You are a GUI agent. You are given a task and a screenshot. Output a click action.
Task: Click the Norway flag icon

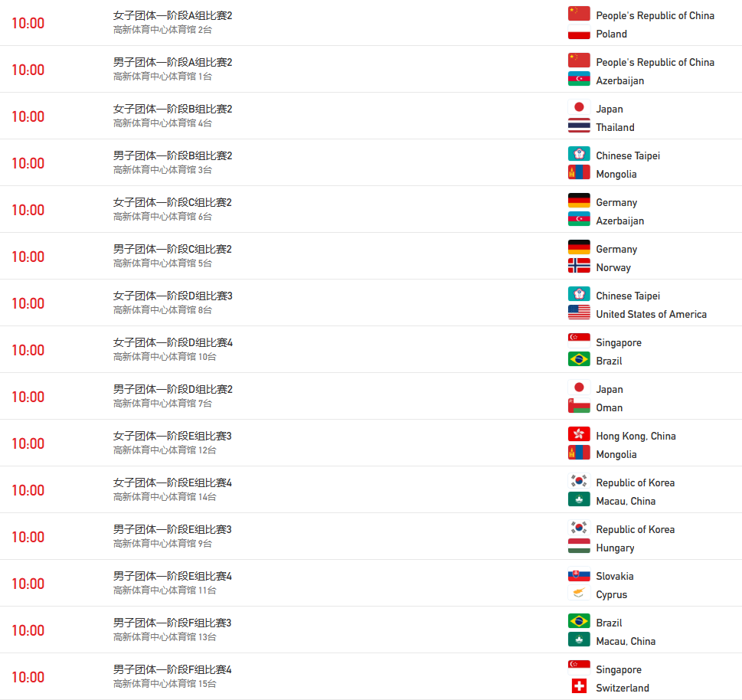point(579,267)
